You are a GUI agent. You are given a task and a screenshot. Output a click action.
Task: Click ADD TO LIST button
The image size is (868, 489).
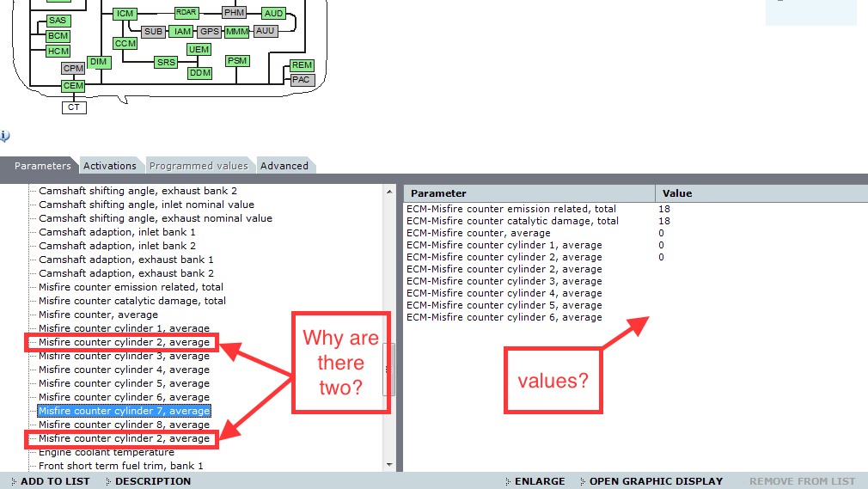(x=54, y=481)
